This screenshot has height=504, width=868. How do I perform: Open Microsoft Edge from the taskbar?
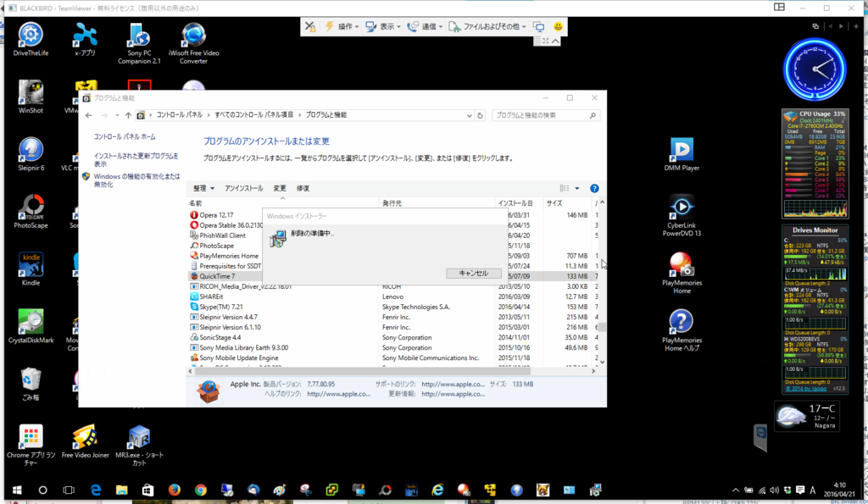click(x=95, y=490)
